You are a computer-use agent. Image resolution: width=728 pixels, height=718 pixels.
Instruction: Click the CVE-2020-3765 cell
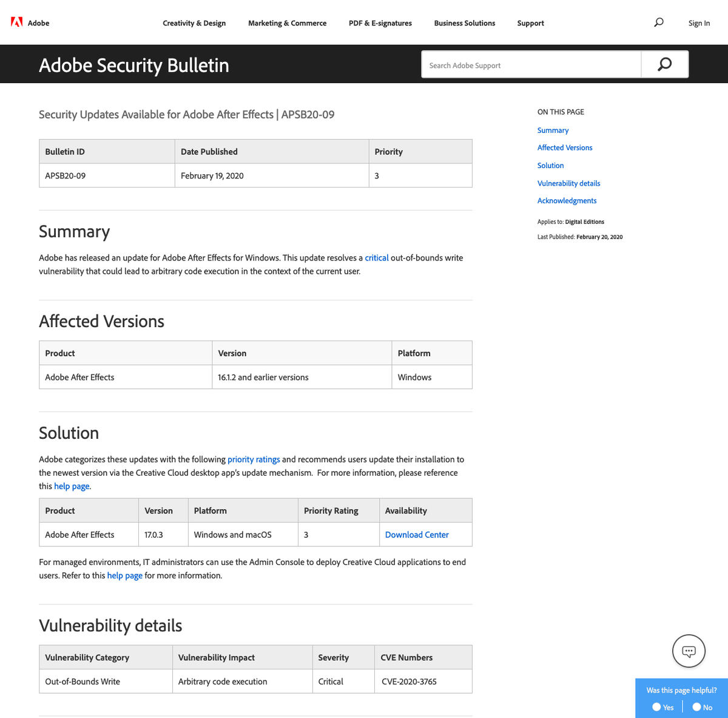pos(423,682)
